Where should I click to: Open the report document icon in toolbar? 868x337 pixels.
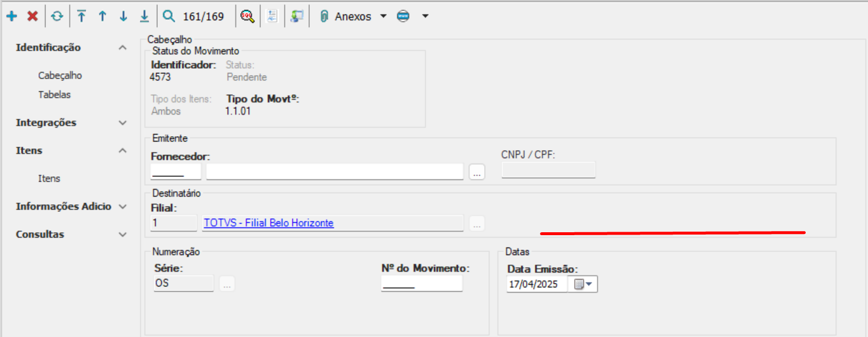pyautogui.click(x=272, y=16)
